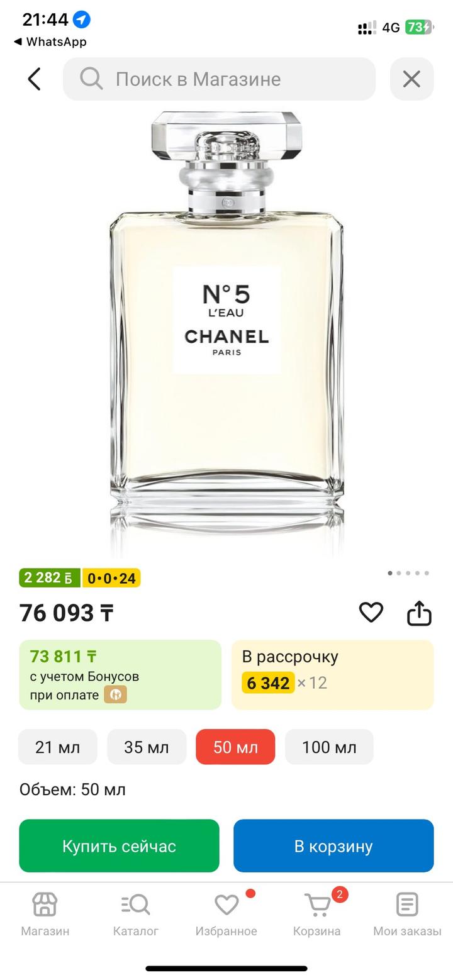Viewport: 453px width, 980px height.
Task: Tap the back arrow icon
Action: (35, 79)
